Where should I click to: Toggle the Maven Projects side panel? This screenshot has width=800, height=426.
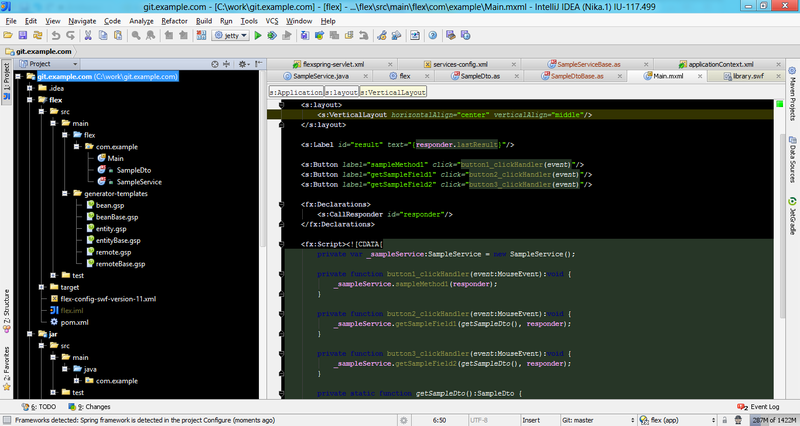[792, 94]
